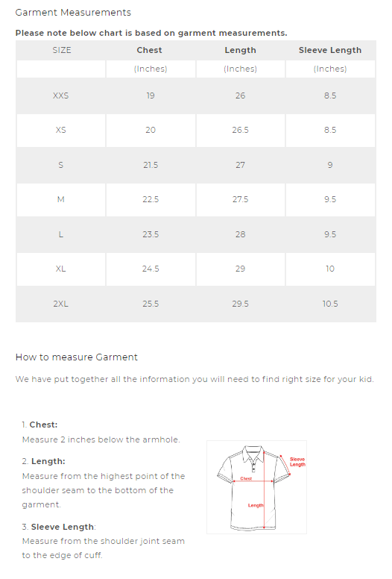Select the XS length value 26.5

point(241,130)
